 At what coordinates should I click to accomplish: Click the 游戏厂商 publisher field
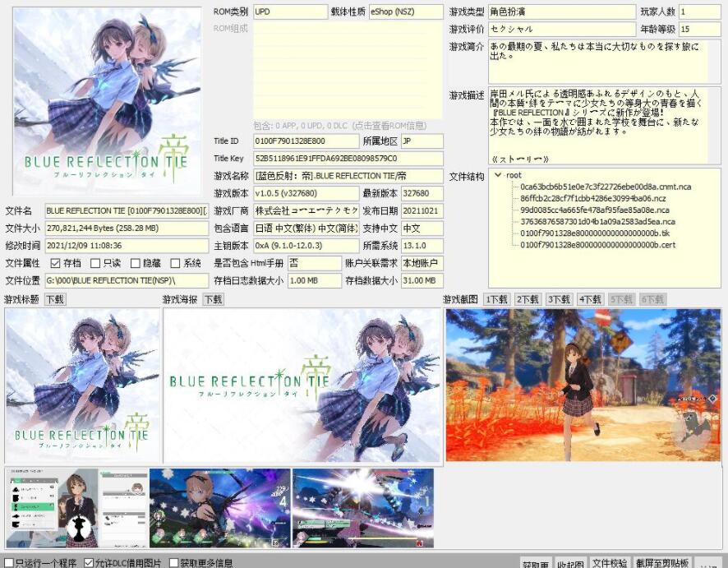pos(306,211)
